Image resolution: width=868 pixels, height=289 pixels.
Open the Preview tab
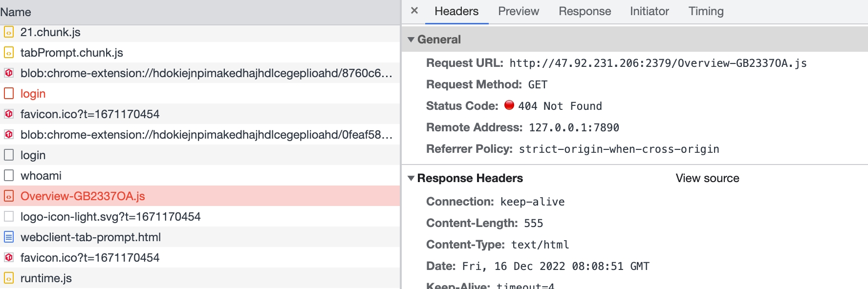coord(519,11)
